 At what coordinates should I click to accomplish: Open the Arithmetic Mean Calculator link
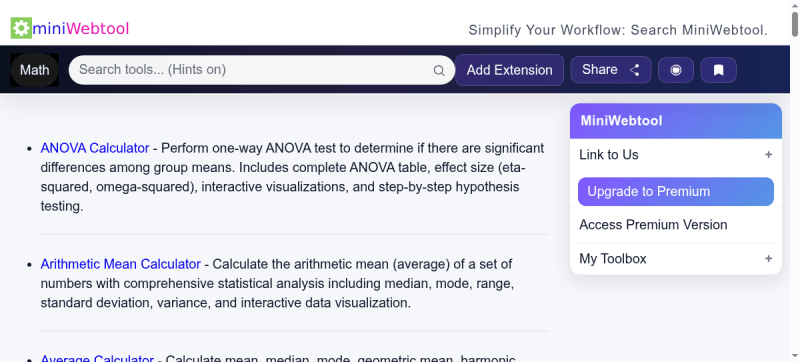click(x=120, y=264)
